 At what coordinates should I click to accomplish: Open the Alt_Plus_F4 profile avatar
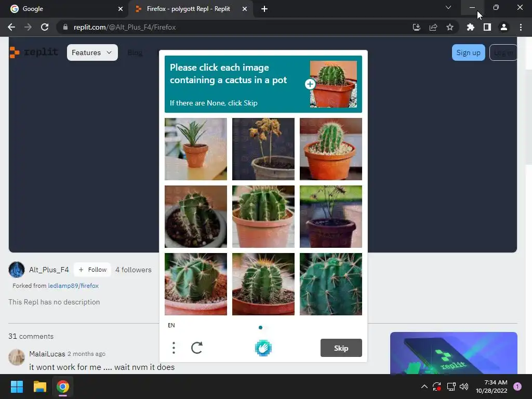pyautogui.click(x=16, y=270)
